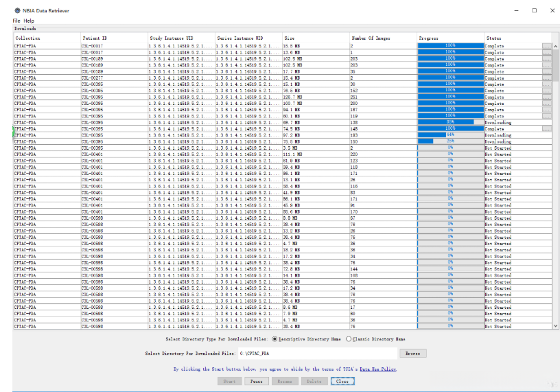Click the ellipsis button in the 13.6 MB row

click(547, 53)
